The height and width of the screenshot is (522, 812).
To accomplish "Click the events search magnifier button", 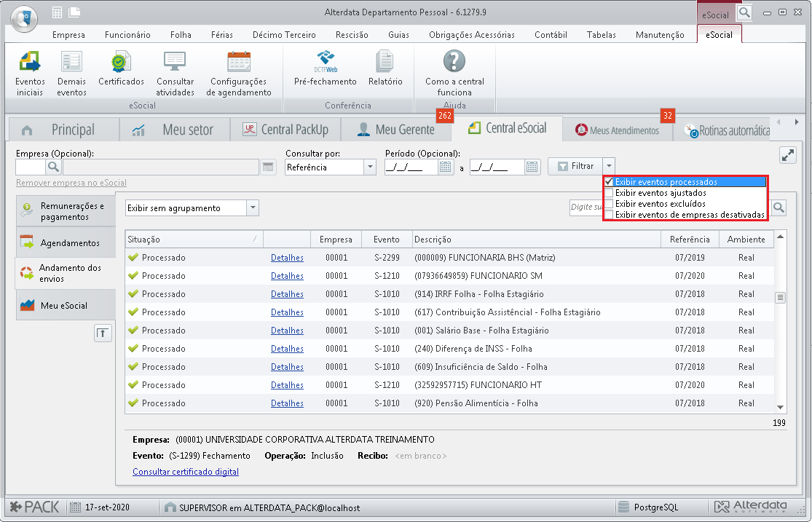I will [779, 207].
